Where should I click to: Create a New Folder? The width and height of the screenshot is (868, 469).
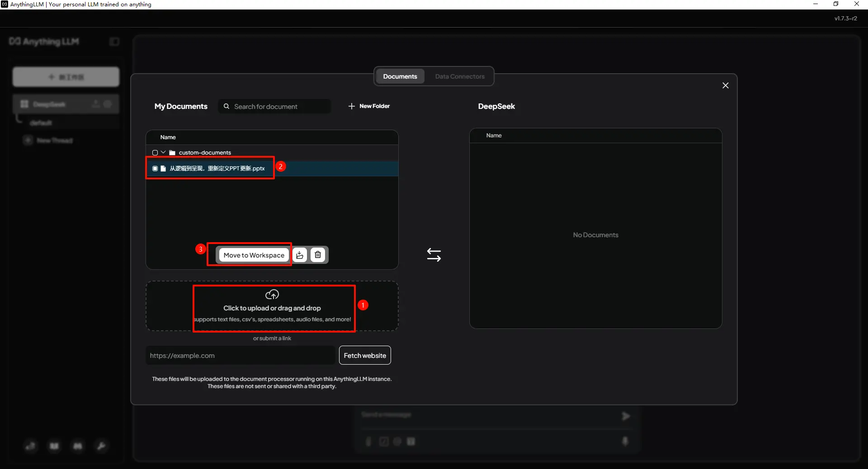tap(369, 106)
